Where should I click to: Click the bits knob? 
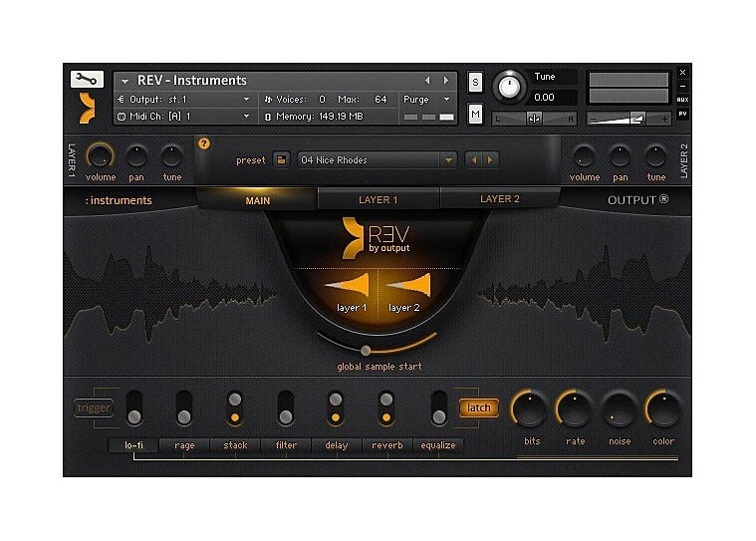[x=529, y=408]
